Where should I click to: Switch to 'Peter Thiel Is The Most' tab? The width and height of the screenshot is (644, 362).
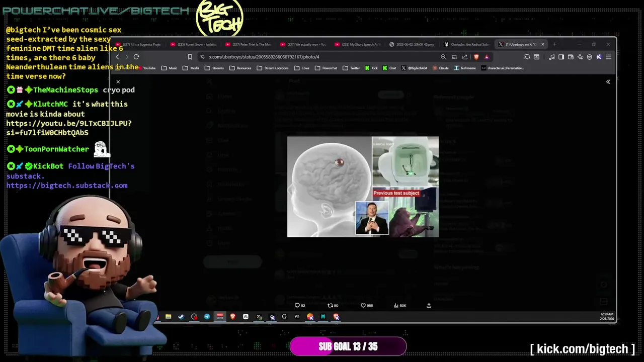pos(249,44)
